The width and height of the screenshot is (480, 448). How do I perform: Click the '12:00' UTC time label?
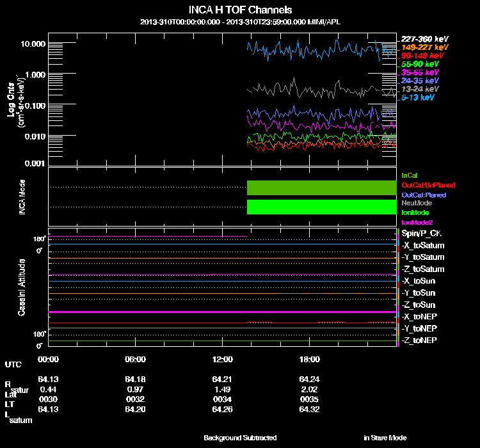(x=223, y=359)
